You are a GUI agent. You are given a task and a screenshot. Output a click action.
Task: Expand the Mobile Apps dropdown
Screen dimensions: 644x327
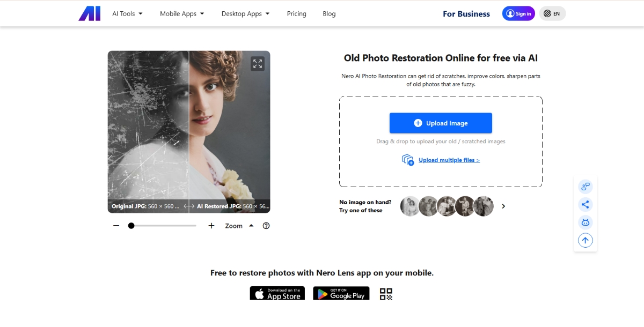point(182,14)
